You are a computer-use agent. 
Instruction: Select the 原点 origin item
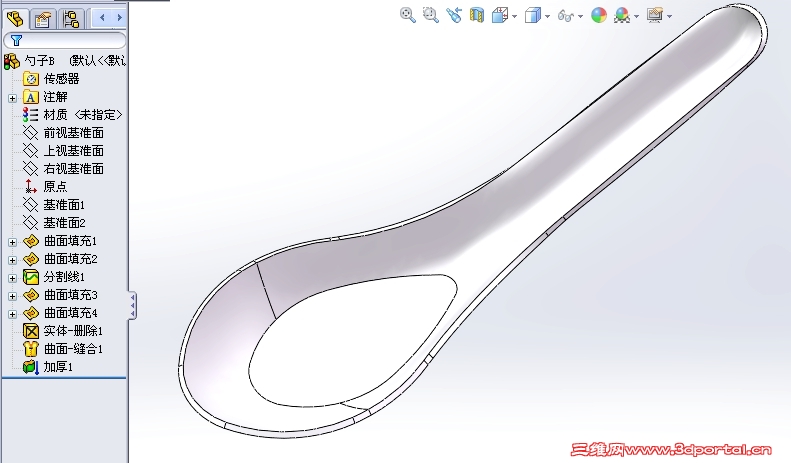tap(55, 187)
